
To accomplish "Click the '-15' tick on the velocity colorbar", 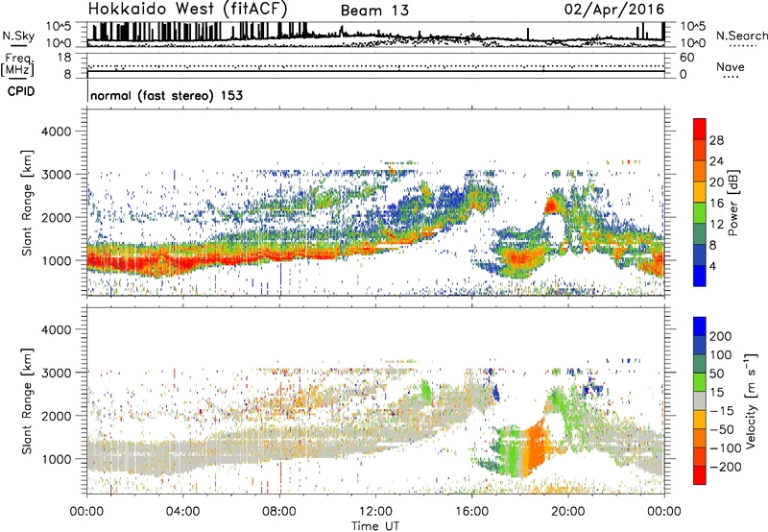I will point(722,410).
